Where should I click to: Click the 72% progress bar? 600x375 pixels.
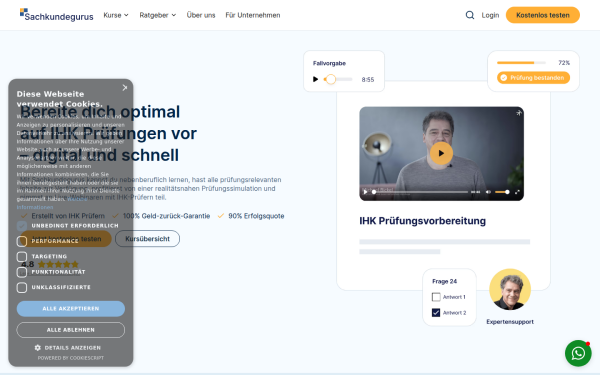tap(521, 62)
